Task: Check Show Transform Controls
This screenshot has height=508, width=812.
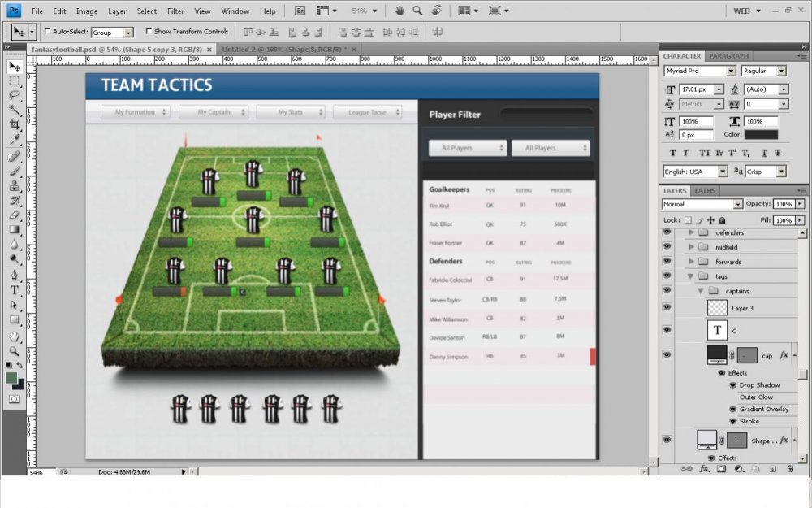Action: (149, 32)
